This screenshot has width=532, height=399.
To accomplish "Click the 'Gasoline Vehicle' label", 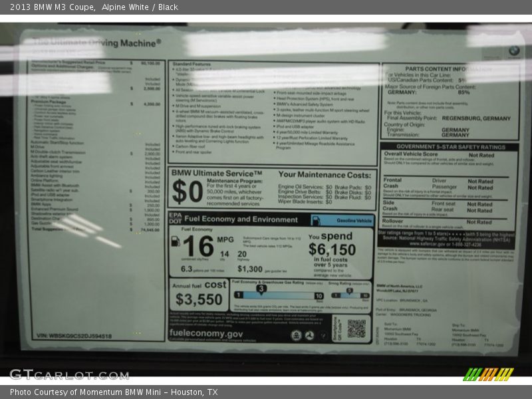I will tap(354, 221).
